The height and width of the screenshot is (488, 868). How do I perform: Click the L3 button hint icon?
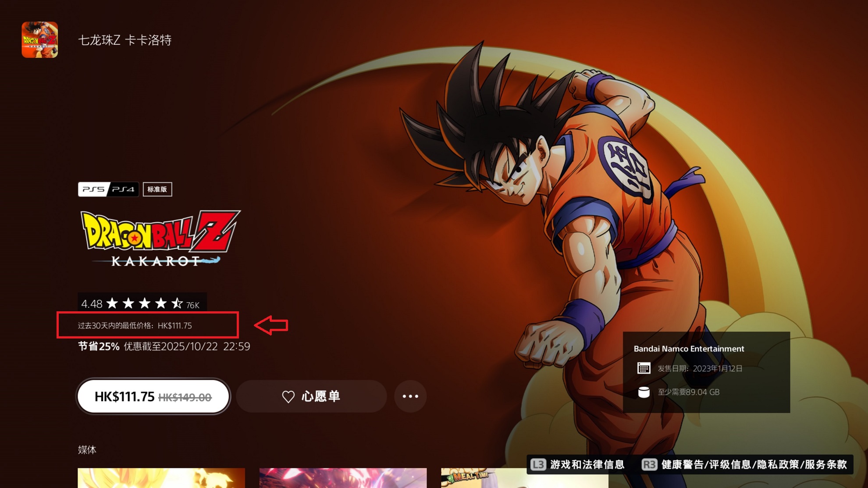coord(538,464)
